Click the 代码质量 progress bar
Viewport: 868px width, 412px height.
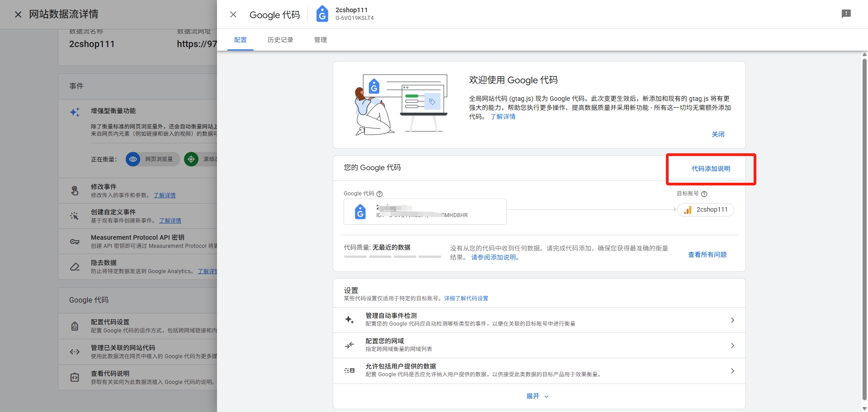pyautogui.click(x=392, y=256)
